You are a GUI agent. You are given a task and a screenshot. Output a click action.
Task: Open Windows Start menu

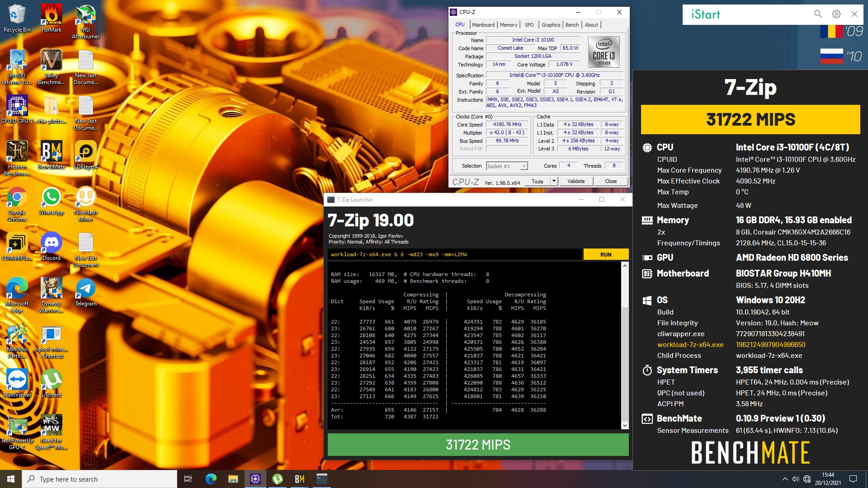pos(11,479)
